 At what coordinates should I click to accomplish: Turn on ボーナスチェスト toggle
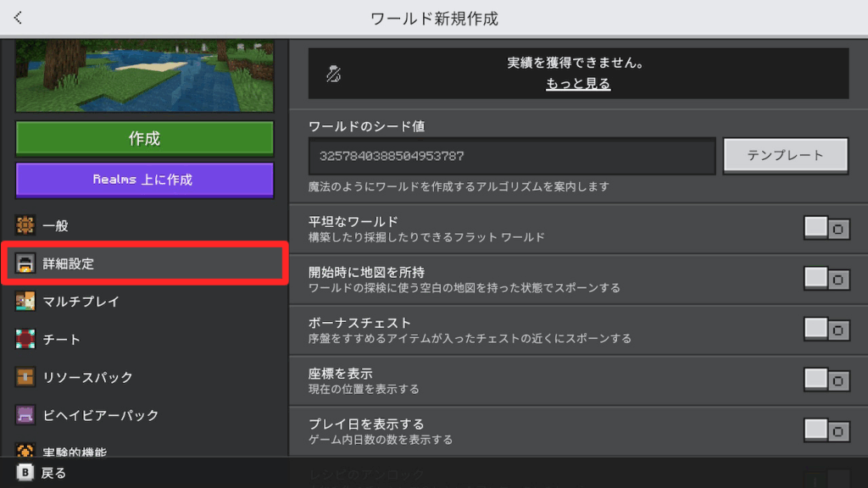point(826,330)
